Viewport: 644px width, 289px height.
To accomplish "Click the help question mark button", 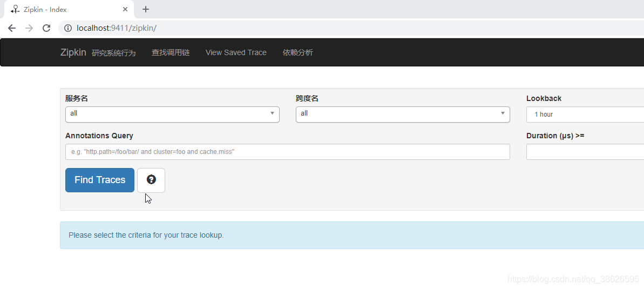I will pos(151,180).
